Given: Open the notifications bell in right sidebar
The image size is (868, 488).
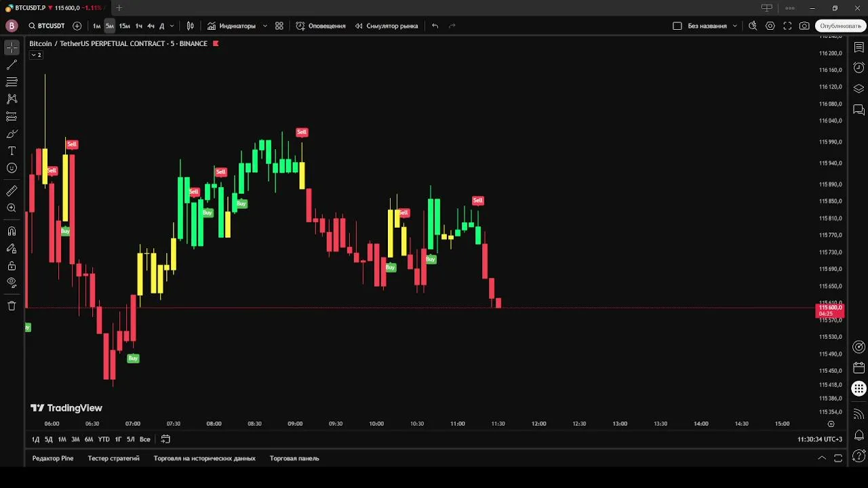Looking at the screenshot, I should coord(859,435).
